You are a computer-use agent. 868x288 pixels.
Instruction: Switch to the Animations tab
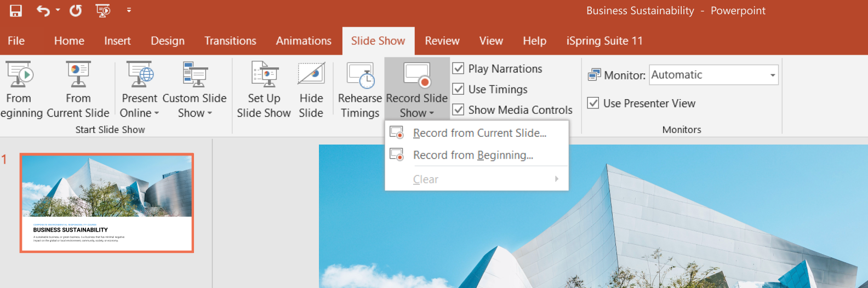[304, 41]
